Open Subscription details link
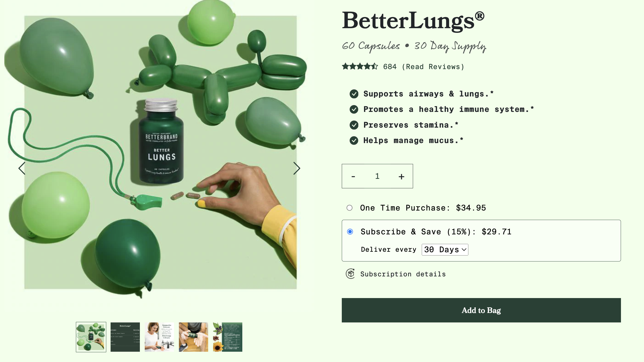Viewport: 644px width, 362px height. coord(403,274)
